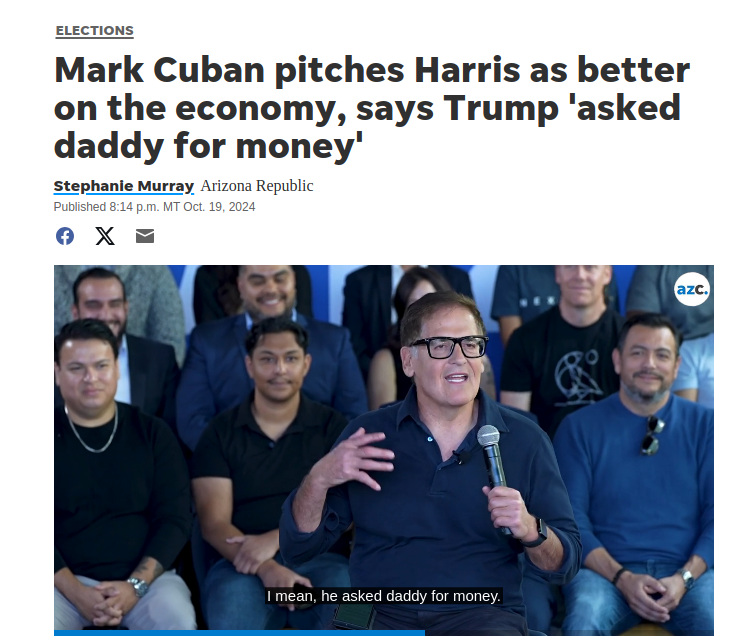Share the article on Facebook
The width and height of the screenshot is (755, 644).
65,236
